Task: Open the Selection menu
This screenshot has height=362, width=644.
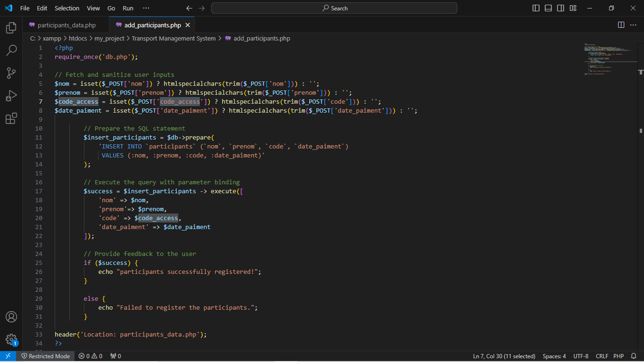Action: pyautogui.click(x=67, y=8)
